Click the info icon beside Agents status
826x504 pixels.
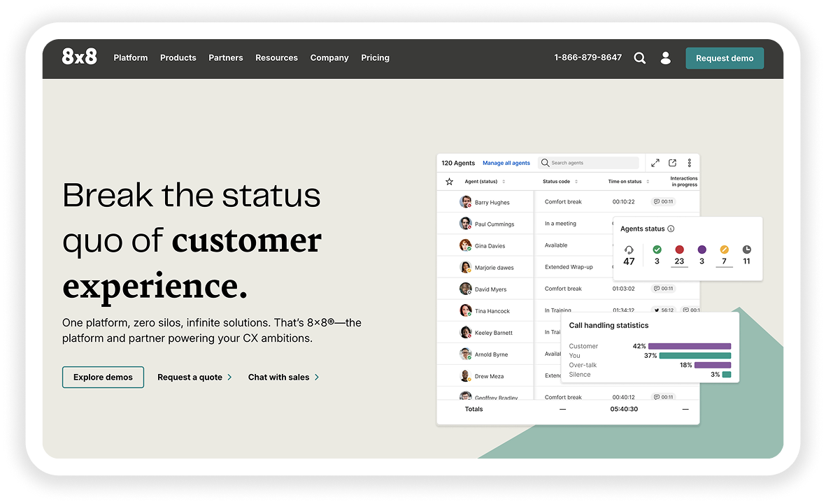point(671,229)
